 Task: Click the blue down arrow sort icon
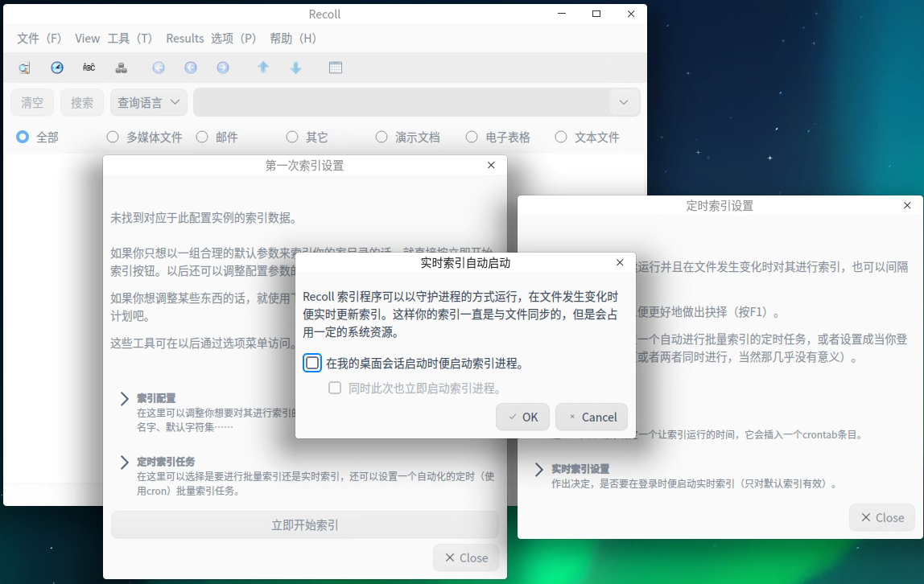tap(296, 68)
